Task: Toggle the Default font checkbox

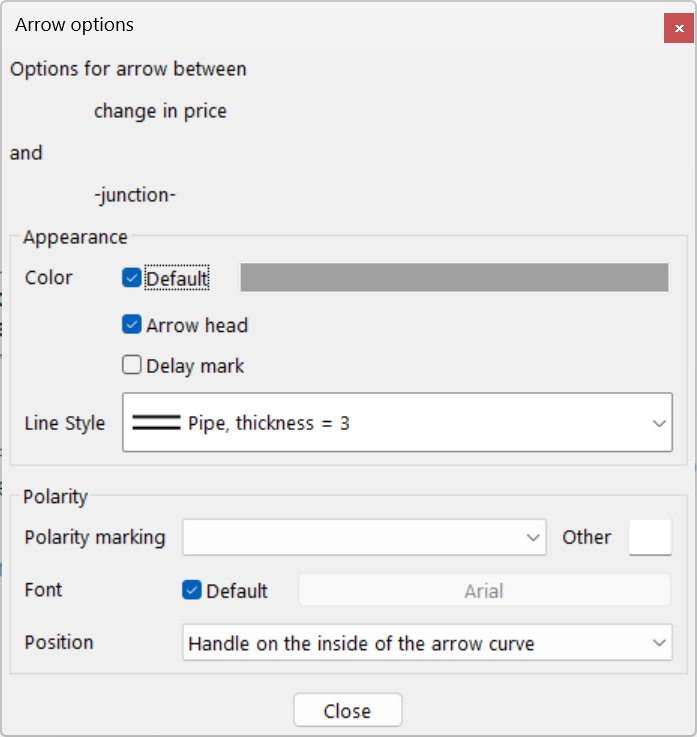Action: [192, 590]
